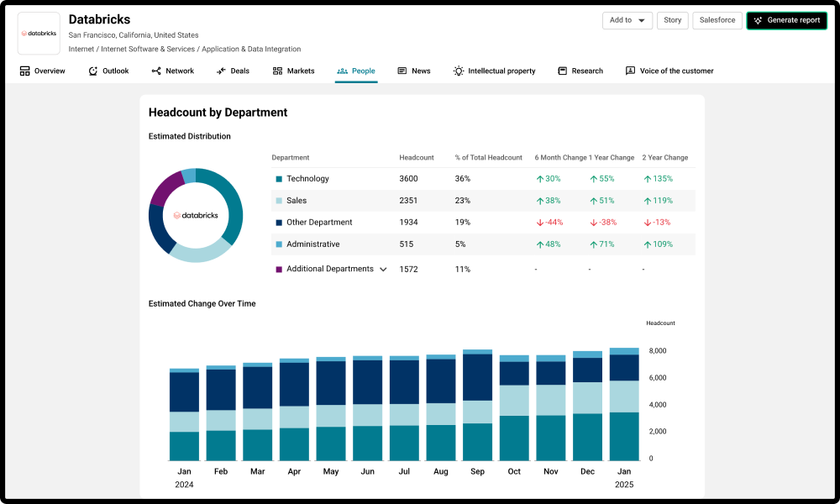Click the News tab icon
Viewport: 840px width, 504px height.
tap(402, 71)
